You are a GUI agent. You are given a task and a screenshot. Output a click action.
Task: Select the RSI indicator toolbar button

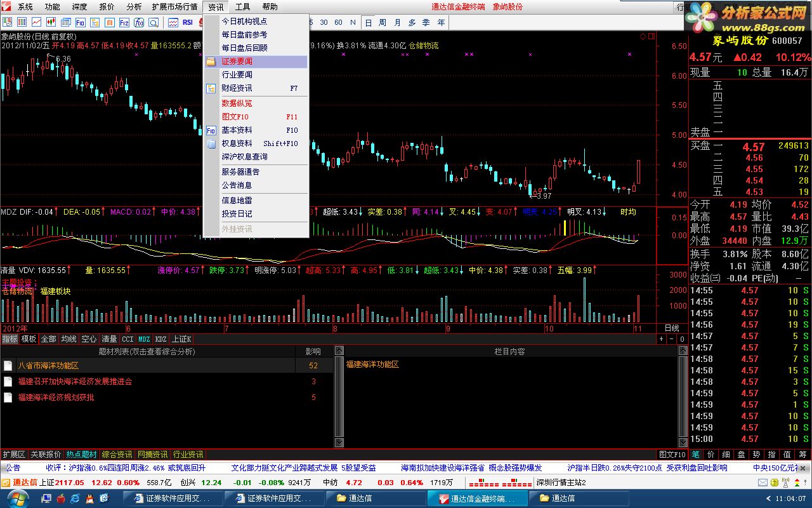[x=188, y=22]
